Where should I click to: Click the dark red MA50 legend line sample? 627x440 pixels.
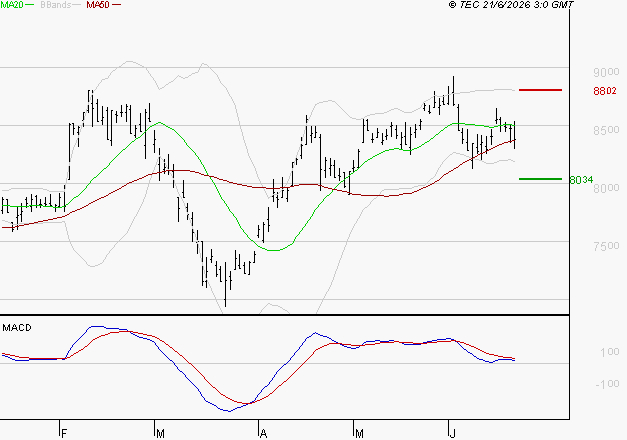(116, 5)
